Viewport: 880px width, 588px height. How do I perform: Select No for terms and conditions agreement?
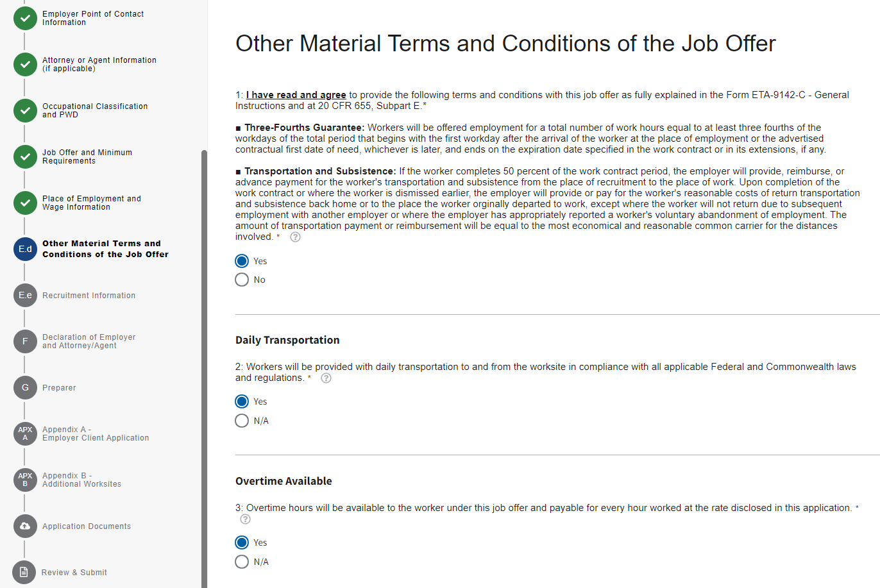[x=242, y=280]
